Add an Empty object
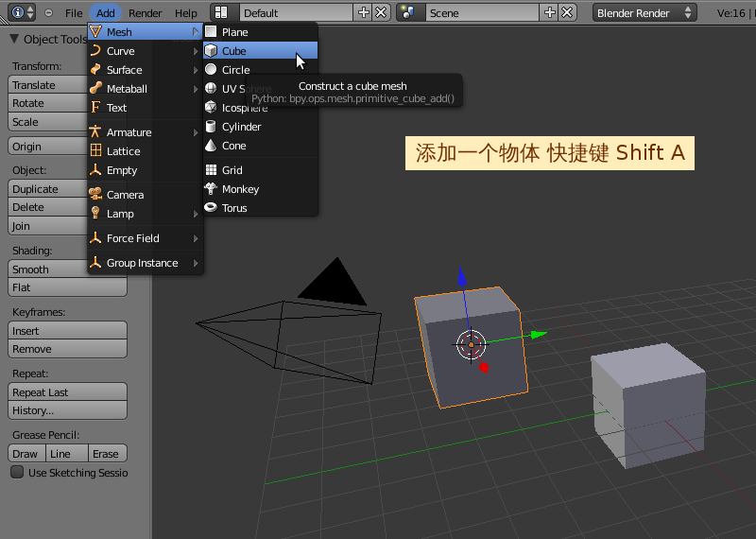This screenshot has height=539, width=756. (x=146, y=170)
